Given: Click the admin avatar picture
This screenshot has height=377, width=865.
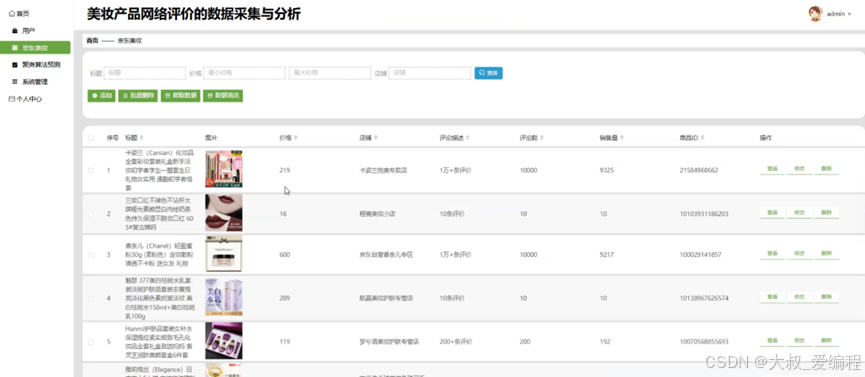Looking at the screenshot, I should pos(815,14).
